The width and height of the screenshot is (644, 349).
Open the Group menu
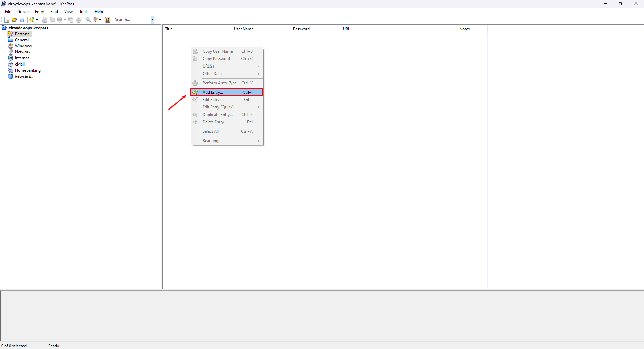pyautogui.click(x=23, y=12)
